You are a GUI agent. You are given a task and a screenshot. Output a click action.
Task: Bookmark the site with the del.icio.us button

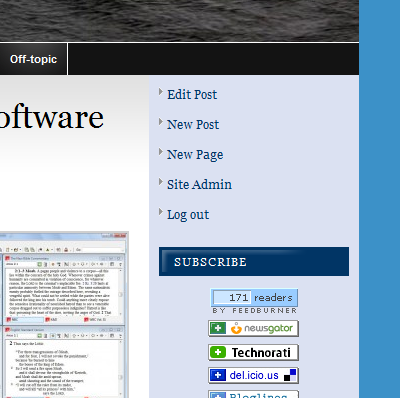[x=253, y=375]
